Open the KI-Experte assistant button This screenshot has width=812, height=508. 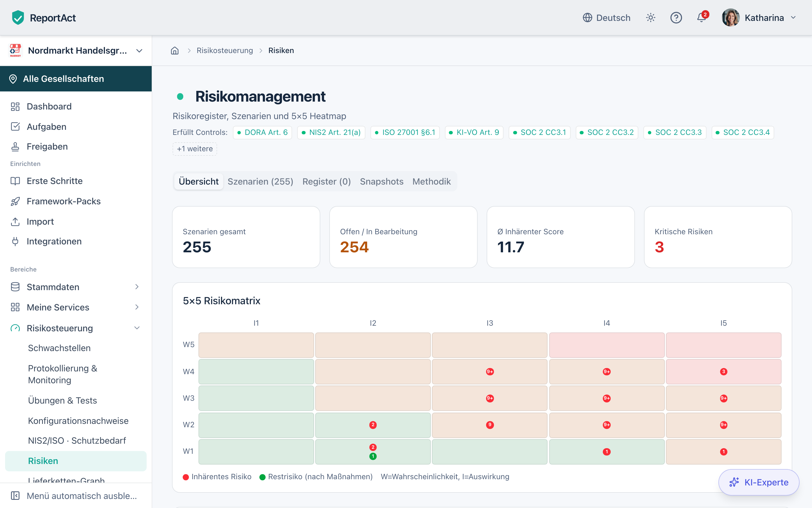point(759,482)
